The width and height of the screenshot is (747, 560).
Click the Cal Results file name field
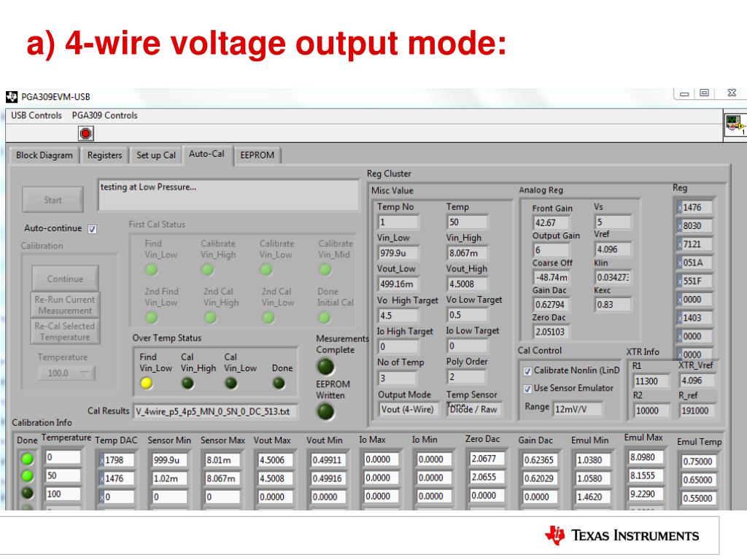pos(215,411)
